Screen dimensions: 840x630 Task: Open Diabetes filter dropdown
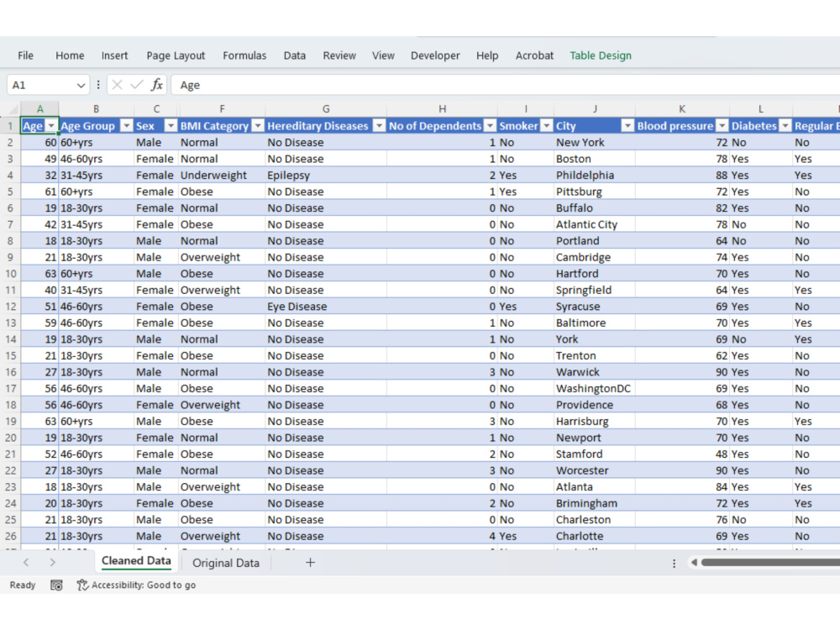pos(785,126)
